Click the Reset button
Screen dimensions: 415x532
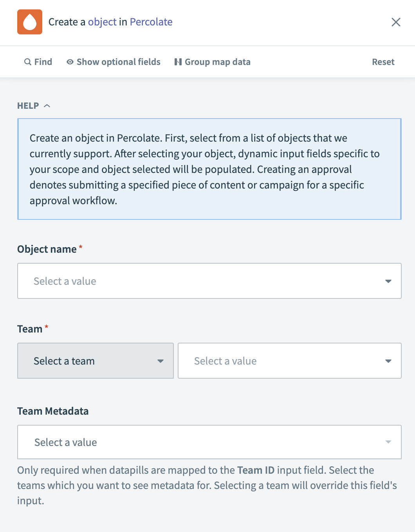383,62
